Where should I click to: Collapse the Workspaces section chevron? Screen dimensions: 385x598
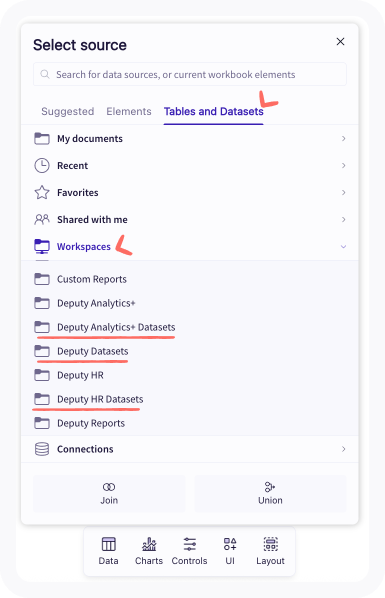343,246
